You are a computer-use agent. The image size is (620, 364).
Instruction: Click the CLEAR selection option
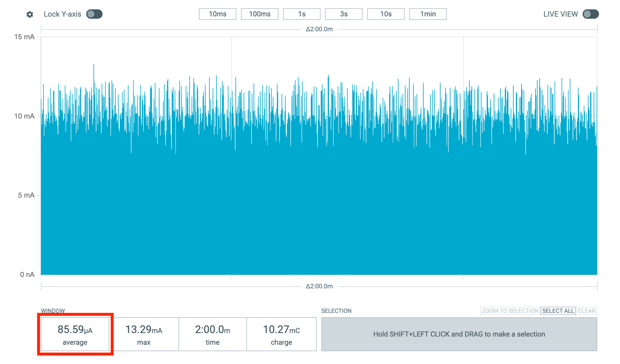point(587,311)
